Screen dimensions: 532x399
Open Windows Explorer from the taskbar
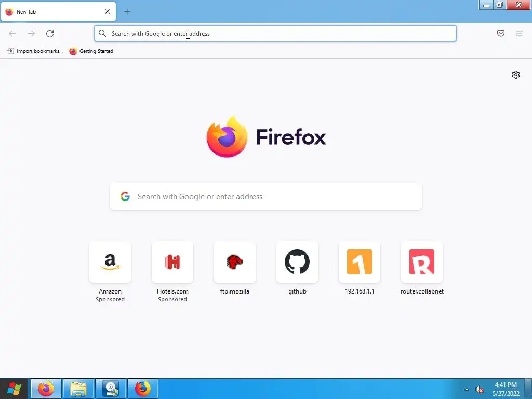click(78, 389)
